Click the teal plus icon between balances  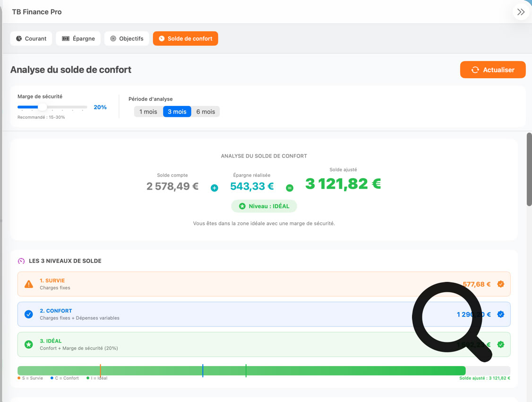[215, 188]
